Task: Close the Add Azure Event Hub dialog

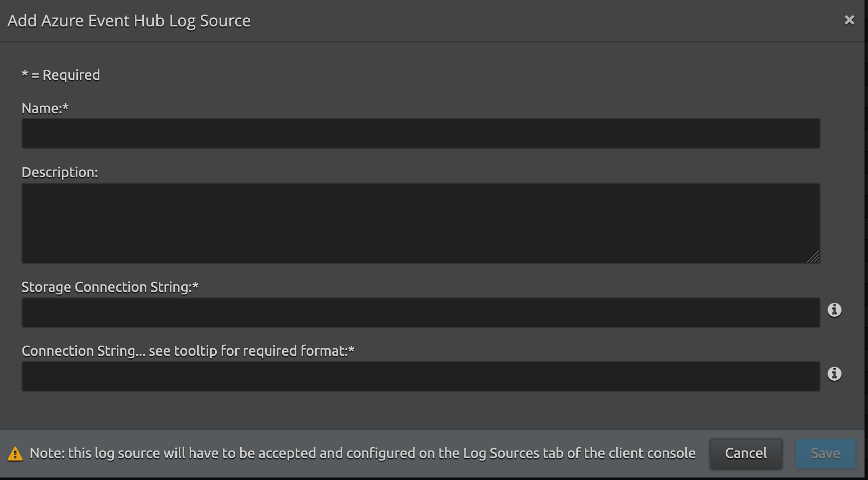Action: coord(849,20)
